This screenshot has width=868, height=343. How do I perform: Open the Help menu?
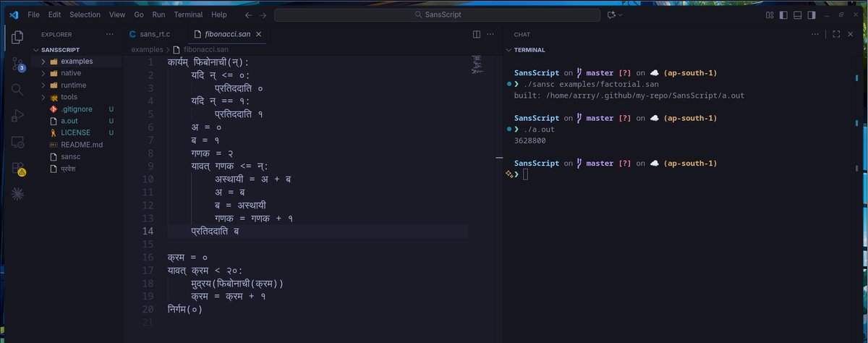[x=219, y=14]
